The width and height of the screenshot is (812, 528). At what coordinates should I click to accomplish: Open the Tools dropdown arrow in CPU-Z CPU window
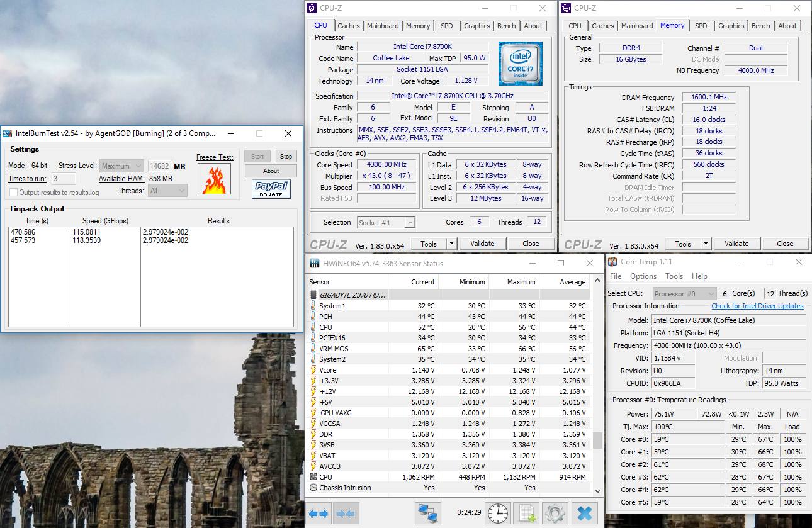point(451,244)
